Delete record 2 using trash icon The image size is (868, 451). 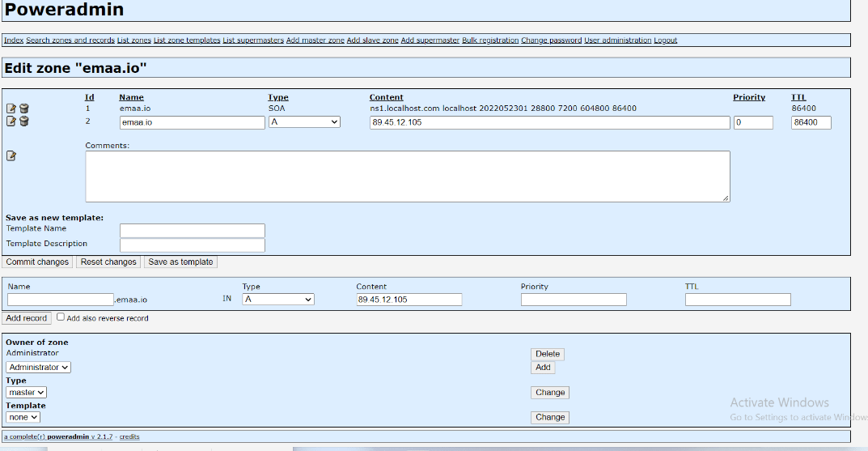(24, 121)
